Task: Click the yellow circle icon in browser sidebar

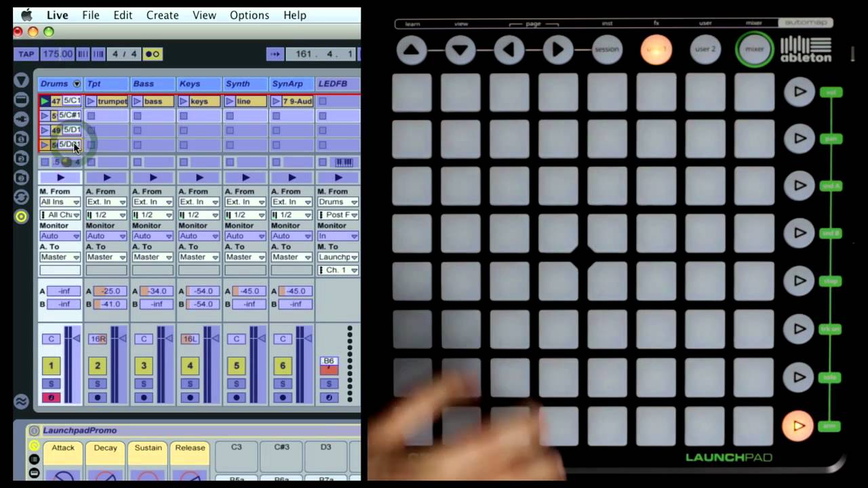Action: point(22,216)
